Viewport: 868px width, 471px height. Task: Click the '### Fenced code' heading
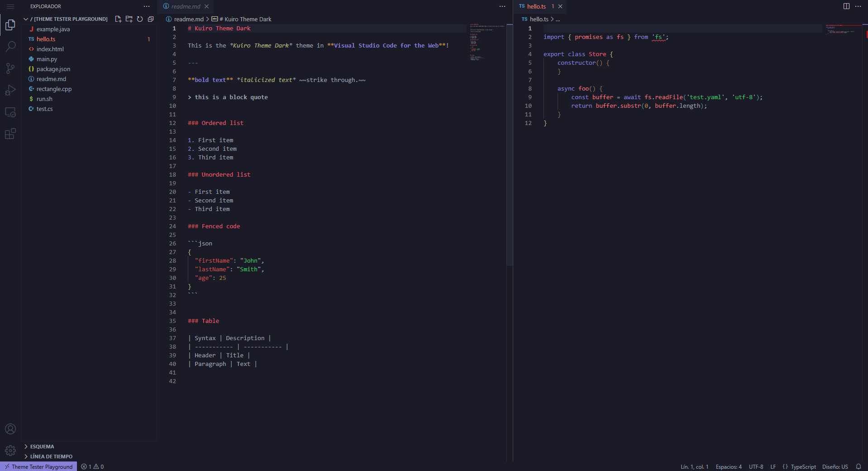coord(214,226)
